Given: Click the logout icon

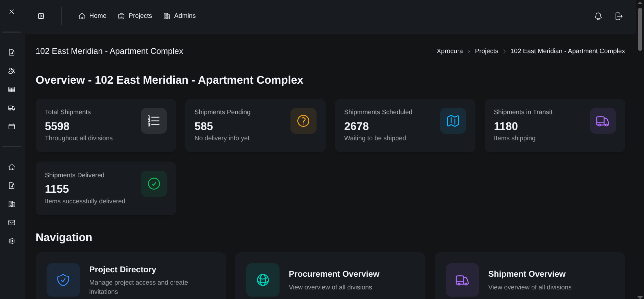Looking at the screenshot, I should coord(619,16).
